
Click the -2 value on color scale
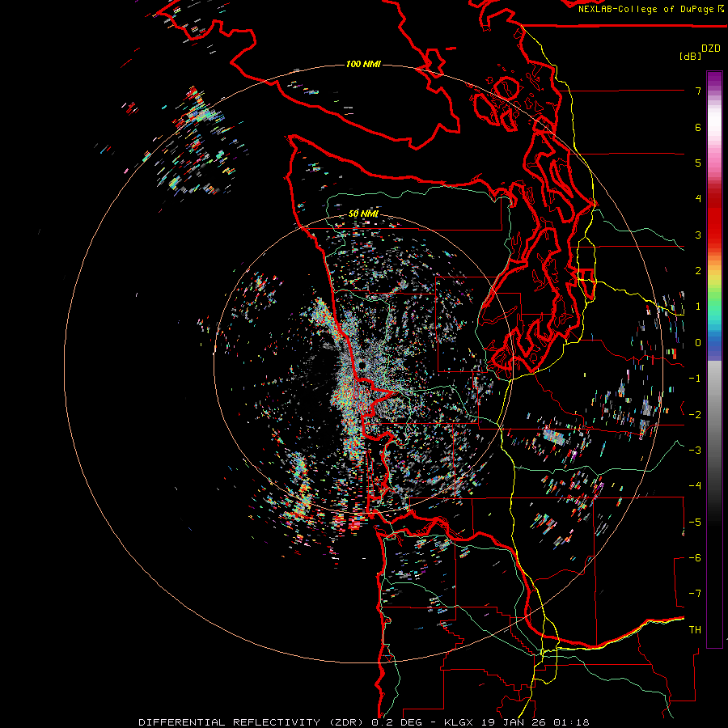click(x=695, y=415)
